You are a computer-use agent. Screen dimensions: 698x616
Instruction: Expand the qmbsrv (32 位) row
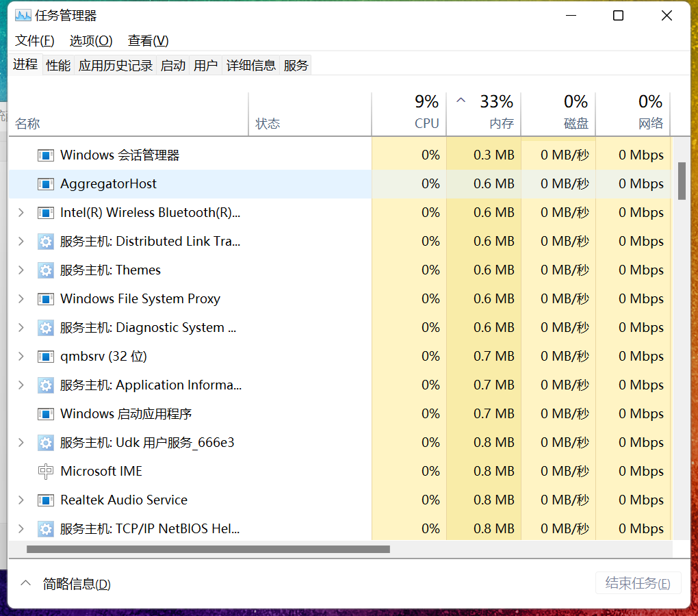click(x=21, y=357)
